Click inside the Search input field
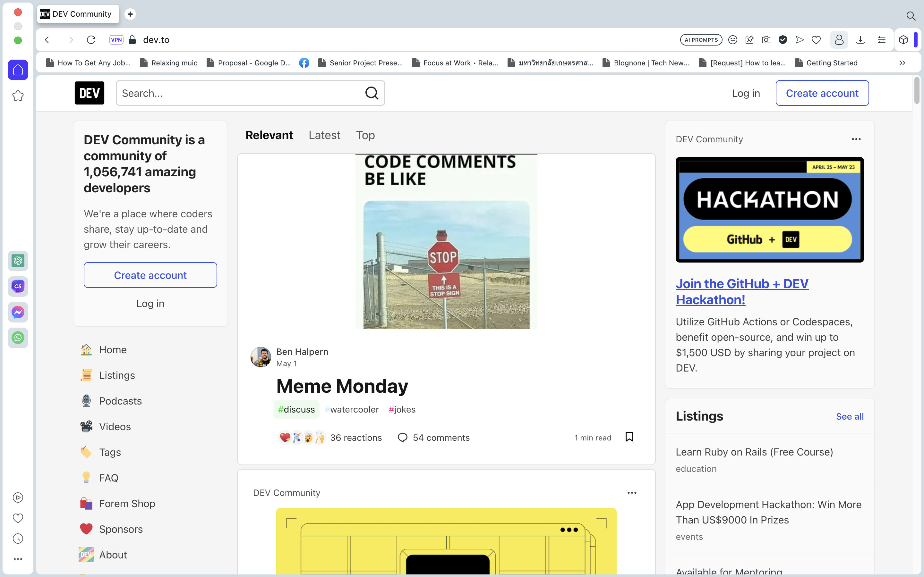Screen dimensions: 924x577 point(237,93)
